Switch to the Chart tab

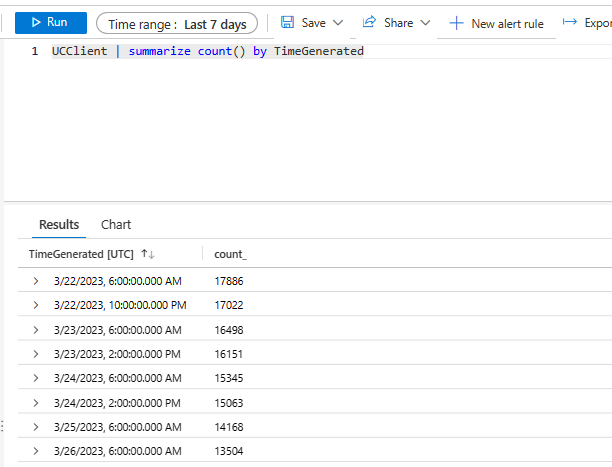(x=116, y=225)
